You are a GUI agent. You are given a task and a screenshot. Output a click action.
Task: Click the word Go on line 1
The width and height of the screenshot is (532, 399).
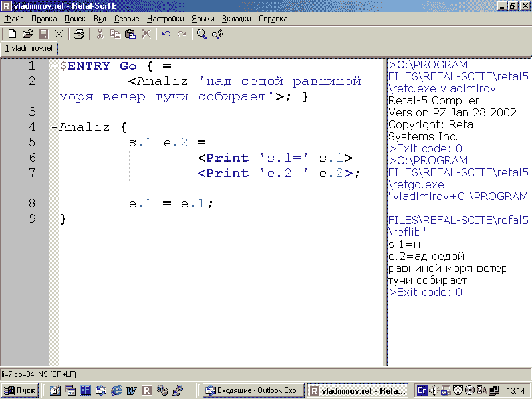[128, 66]
